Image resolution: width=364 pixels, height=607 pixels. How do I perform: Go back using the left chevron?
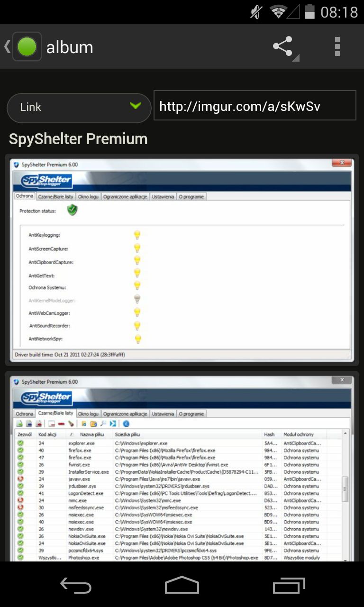7,46
